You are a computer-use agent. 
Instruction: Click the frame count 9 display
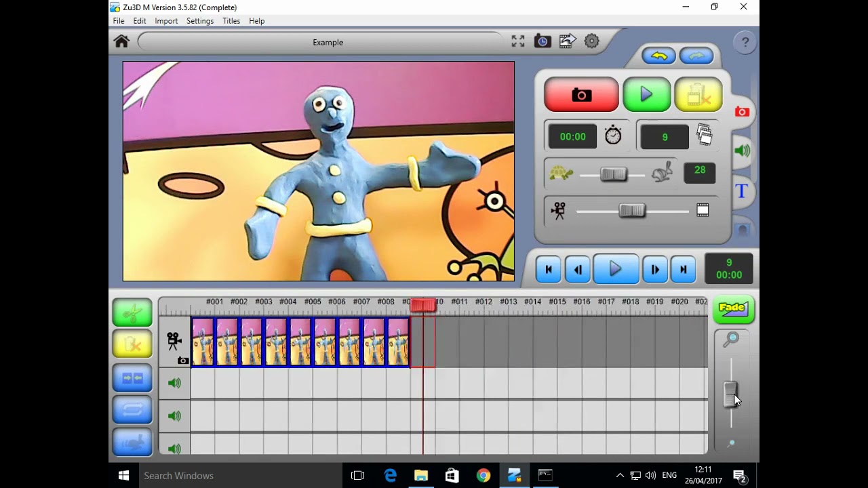pyautogui.click(x=665, y=137)
